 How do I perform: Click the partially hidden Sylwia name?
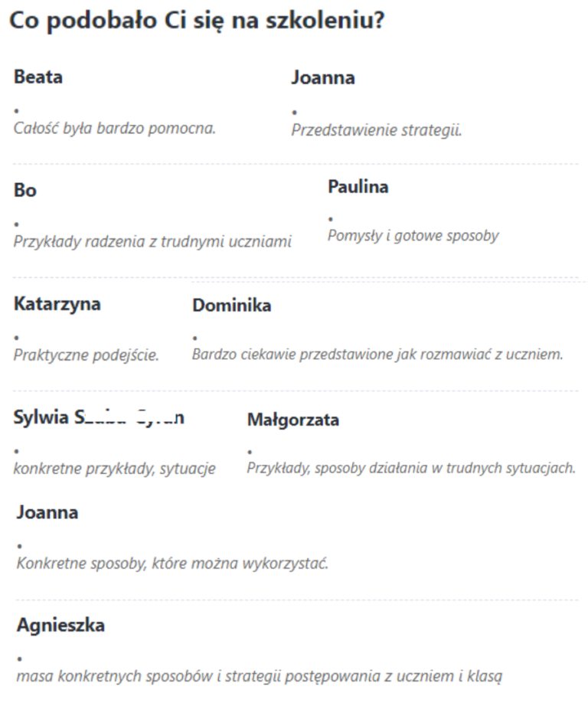pyautogui.click(x=99, y=418)
